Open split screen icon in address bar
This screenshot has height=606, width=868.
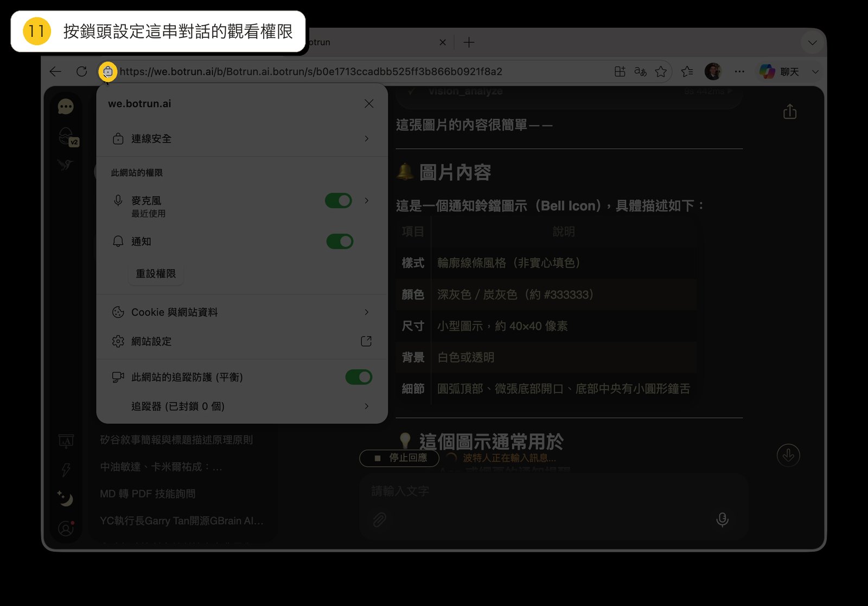point(620,72)
